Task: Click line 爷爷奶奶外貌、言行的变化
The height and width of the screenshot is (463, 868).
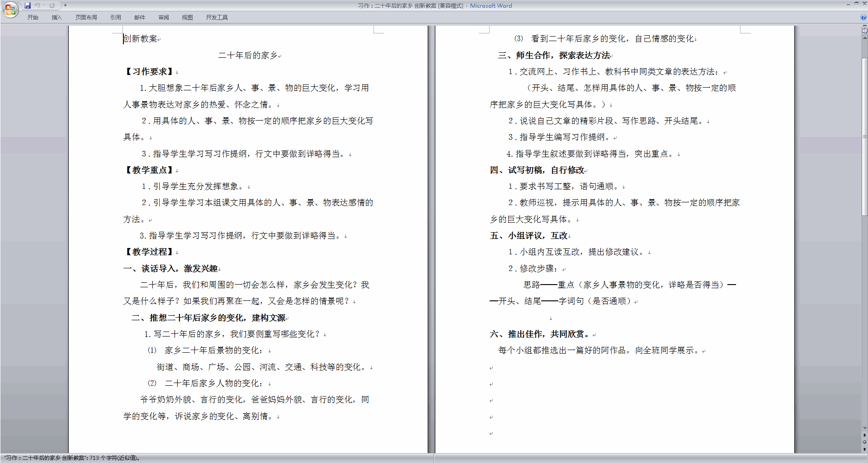Action: tap(255, 399)
